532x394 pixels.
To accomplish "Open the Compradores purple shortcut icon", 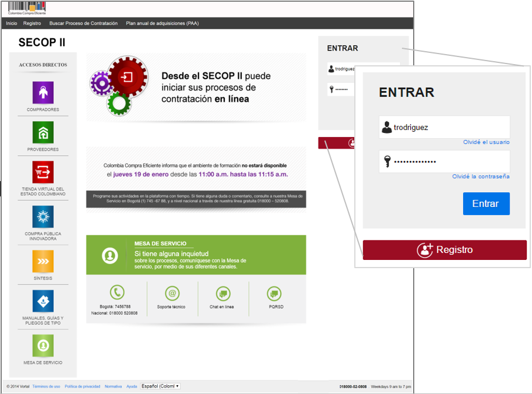I will (x=43, y=92).
